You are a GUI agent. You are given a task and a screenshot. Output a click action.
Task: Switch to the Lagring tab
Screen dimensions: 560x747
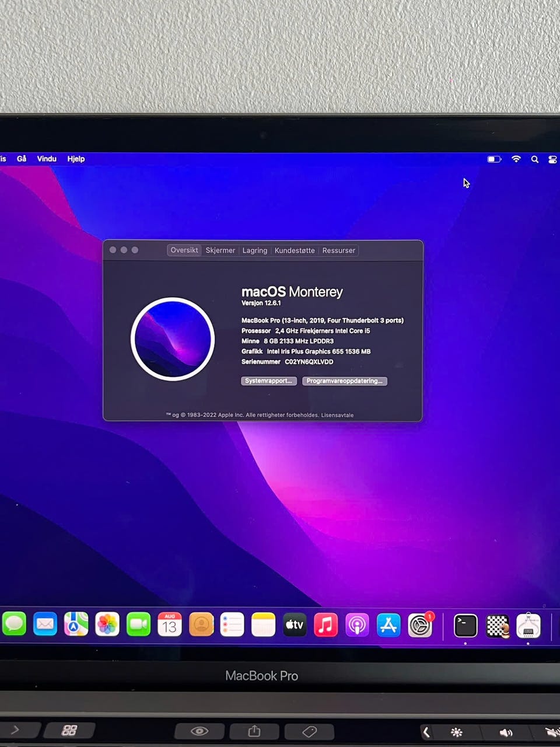(x=255, y=250)
